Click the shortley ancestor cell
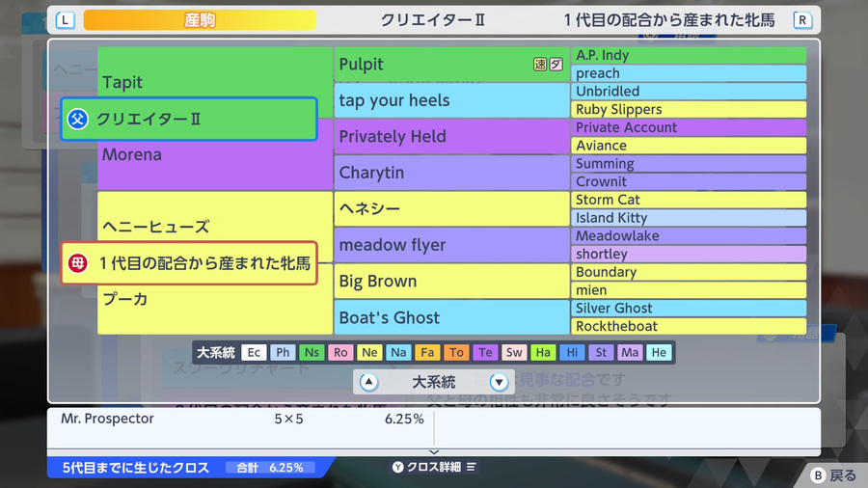 [x=689, y=254]
